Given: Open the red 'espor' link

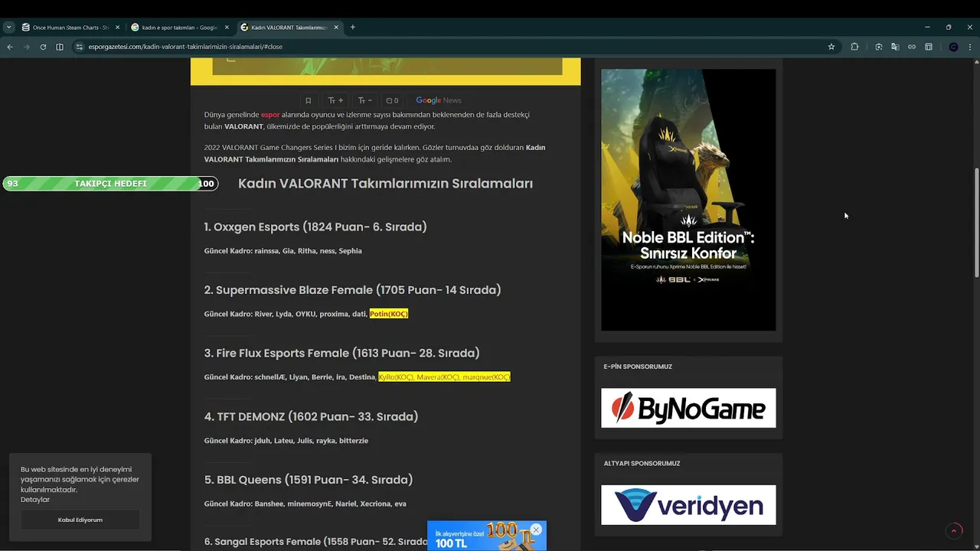Looking at the screenshot, I should click(270, 115).
